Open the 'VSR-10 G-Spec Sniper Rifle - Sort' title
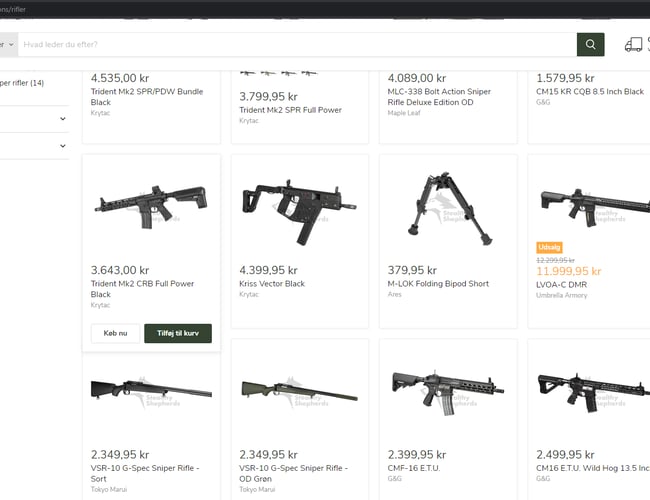650x500 pixels. coord(145,473)
